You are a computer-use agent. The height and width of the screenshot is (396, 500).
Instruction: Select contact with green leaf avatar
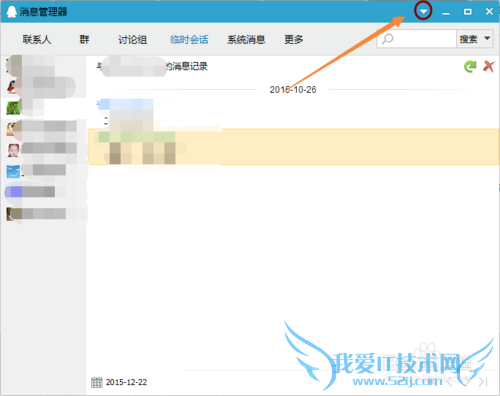click(43, 108)
